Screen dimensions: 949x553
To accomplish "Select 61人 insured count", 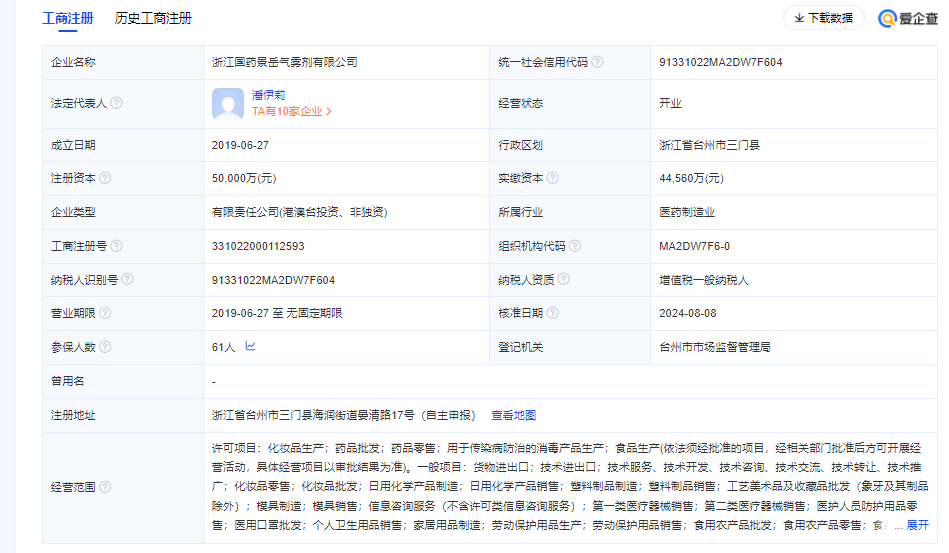I will [223, 347].
